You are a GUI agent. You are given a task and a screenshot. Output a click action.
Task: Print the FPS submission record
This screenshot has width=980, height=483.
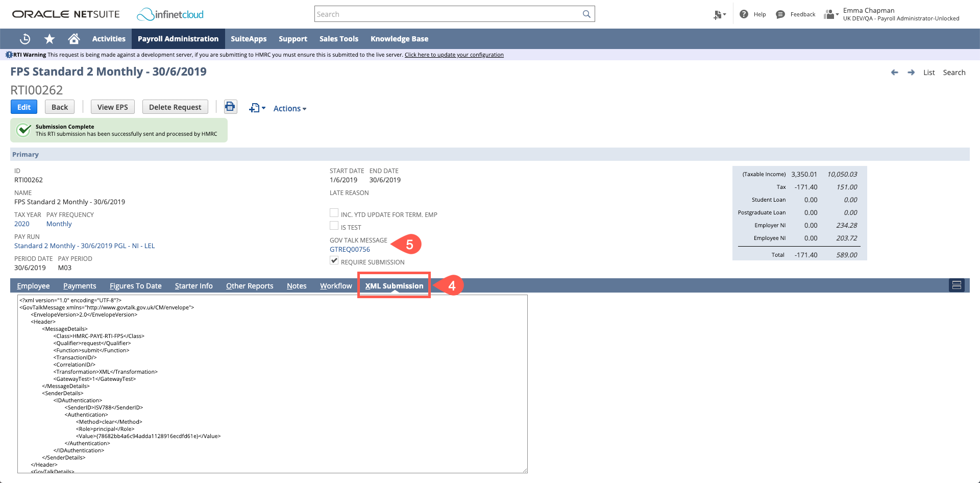coord(230,107)
